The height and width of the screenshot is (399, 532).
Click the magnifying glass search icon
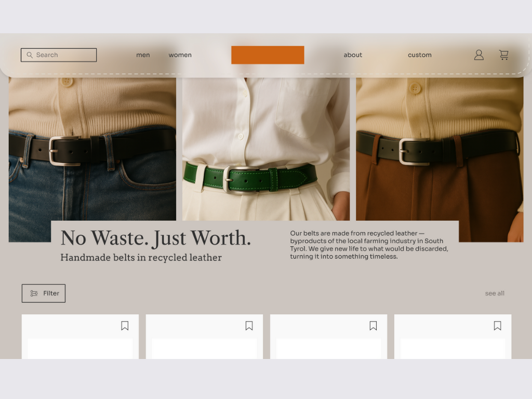pyautogui.click(x=29, y=55)
